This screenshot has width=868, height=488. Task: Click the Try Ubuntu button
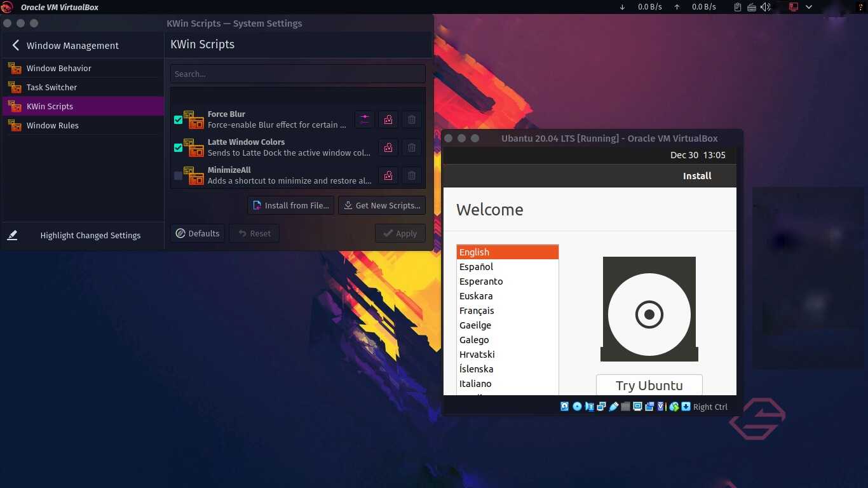pyautogui.click(x=649, y=385)
